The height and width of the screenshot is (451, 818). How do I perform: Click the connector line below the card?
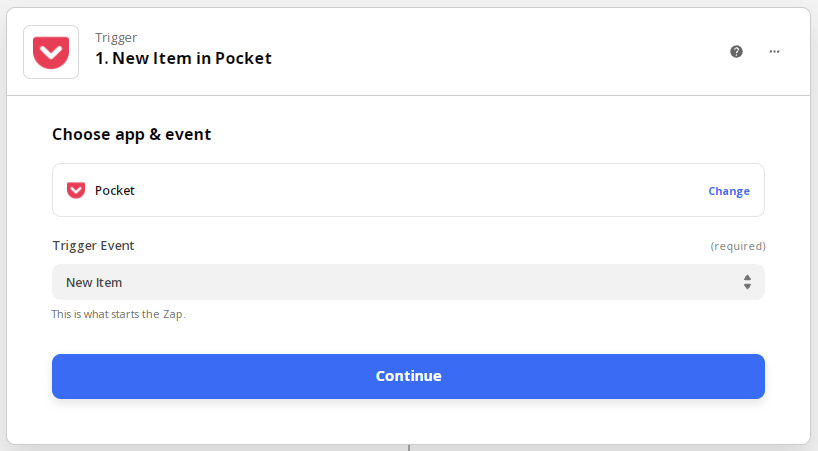point(409,448)
